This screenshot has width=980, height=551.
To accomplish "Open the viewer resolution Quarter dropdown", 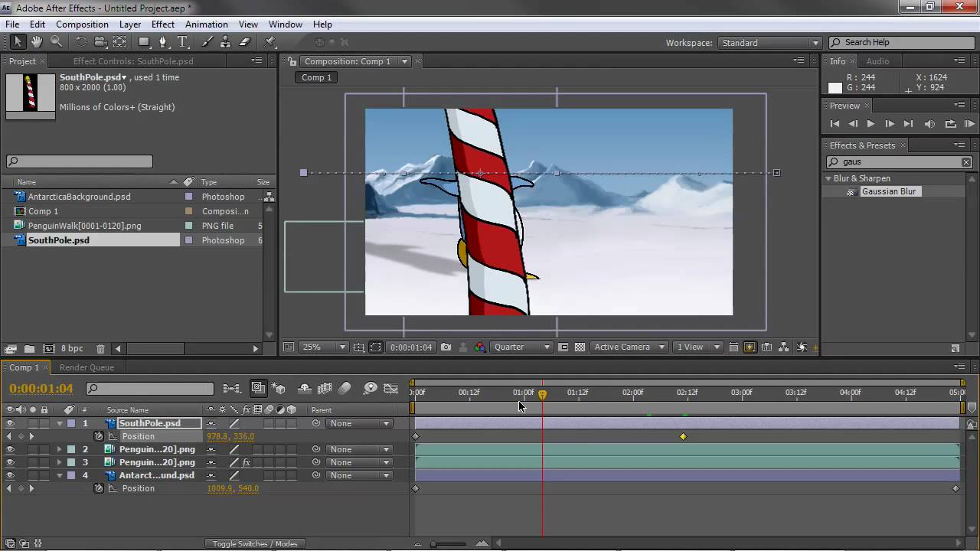I will point(522,347).
